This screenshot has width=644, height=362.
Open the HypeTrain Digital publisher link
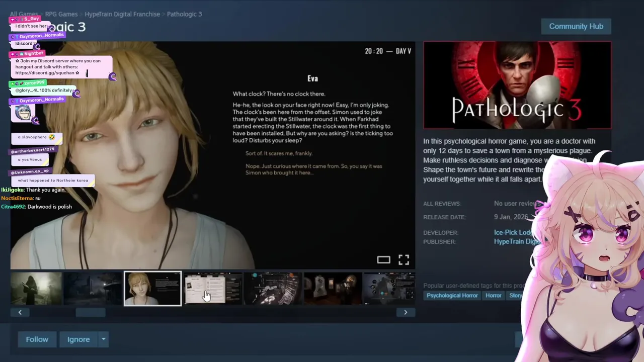point(517,242)
